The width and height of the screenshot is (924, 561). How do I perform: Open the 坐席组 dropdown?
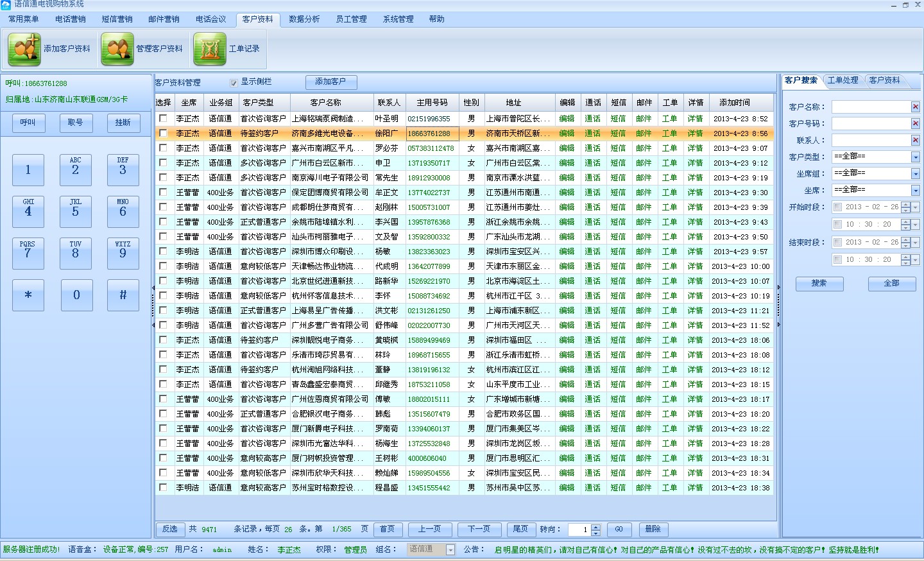[x=915, y=173]
